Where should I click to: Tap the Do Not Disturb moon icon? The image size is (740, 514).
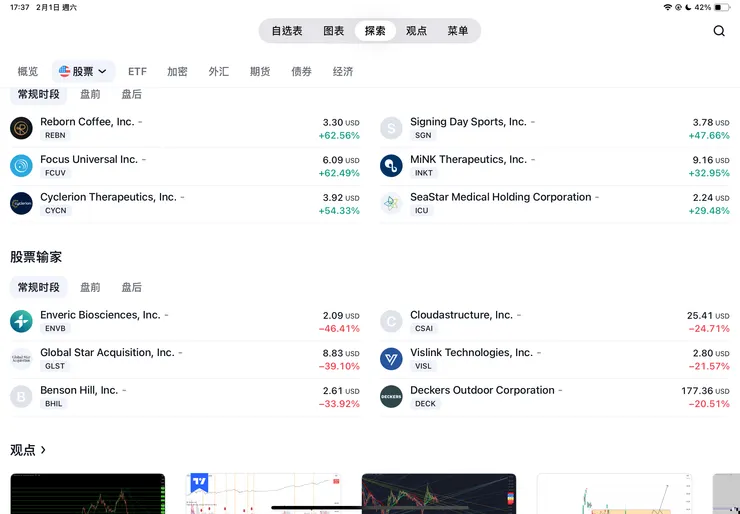[x=688, y=7]
